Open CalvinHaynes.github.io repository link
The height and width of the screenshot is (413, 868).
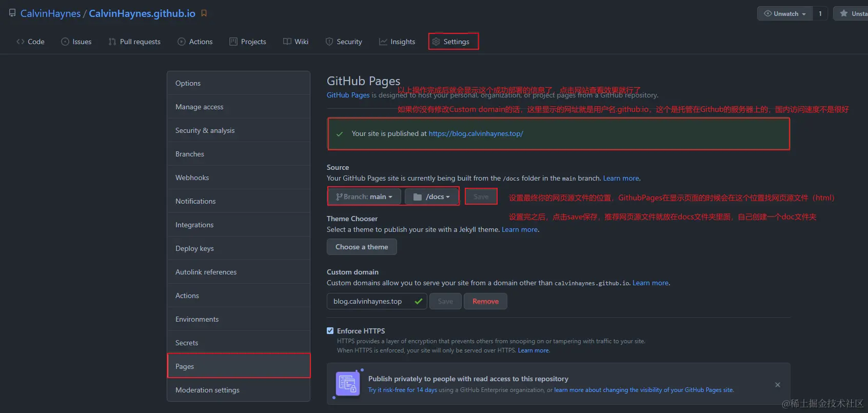click(x=142, y=13)
